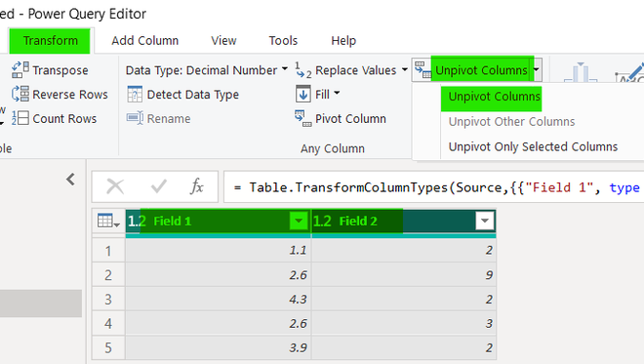Click the Detect Data Type label
The width and height of the screenshot is (644, 364).
tap(192, 95)
